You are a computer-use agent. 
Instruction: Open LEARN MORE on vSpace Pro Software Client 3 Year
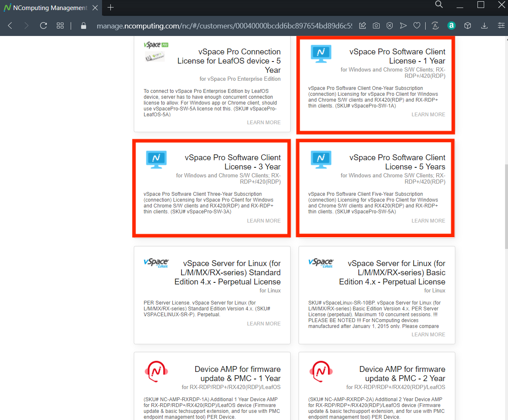[x=263, y=220]
